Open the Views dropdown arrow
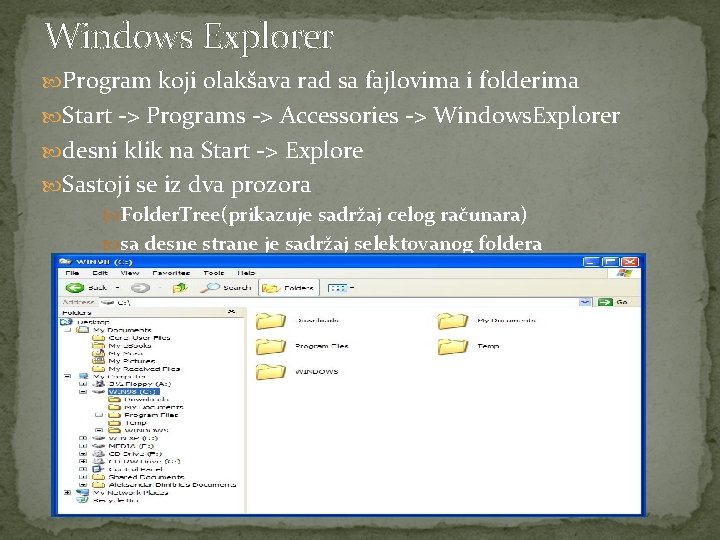Screen dimensions: 720x540 (352, 288)
